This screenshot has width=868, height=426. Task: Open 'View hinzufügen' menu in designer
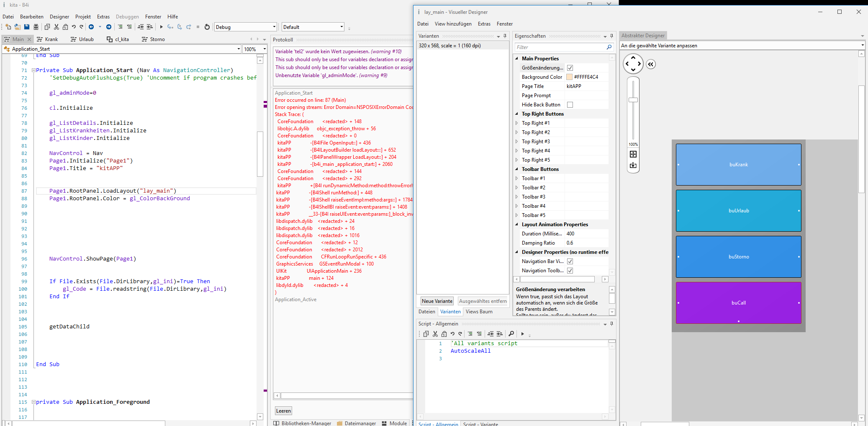[453, 24]
